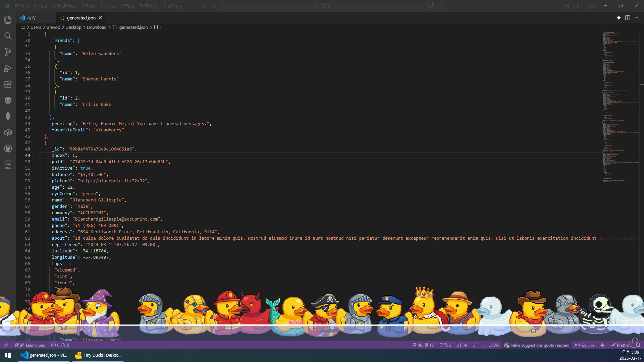Viewport: 644px width, 362px height.
Task: Open the MongoDB extension view
Action: point(8,116)
